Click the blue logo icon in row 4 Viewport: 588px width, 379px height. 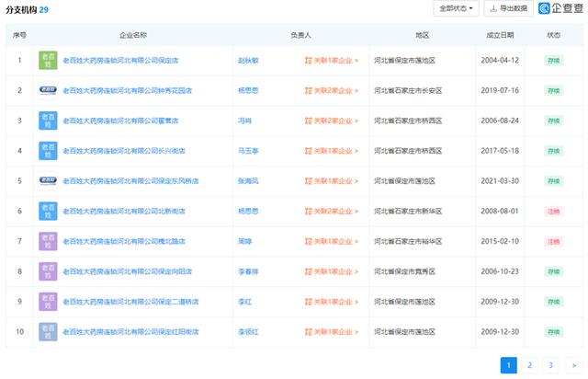click(x=48, y=151)
